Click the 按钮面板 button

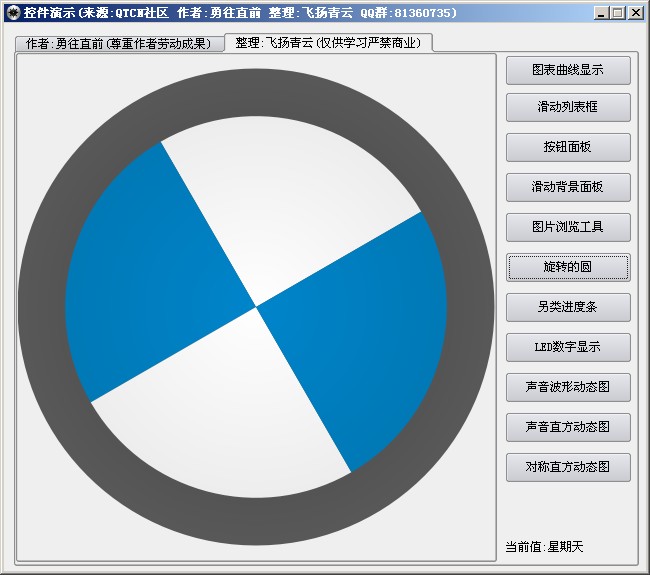[568, 147]
